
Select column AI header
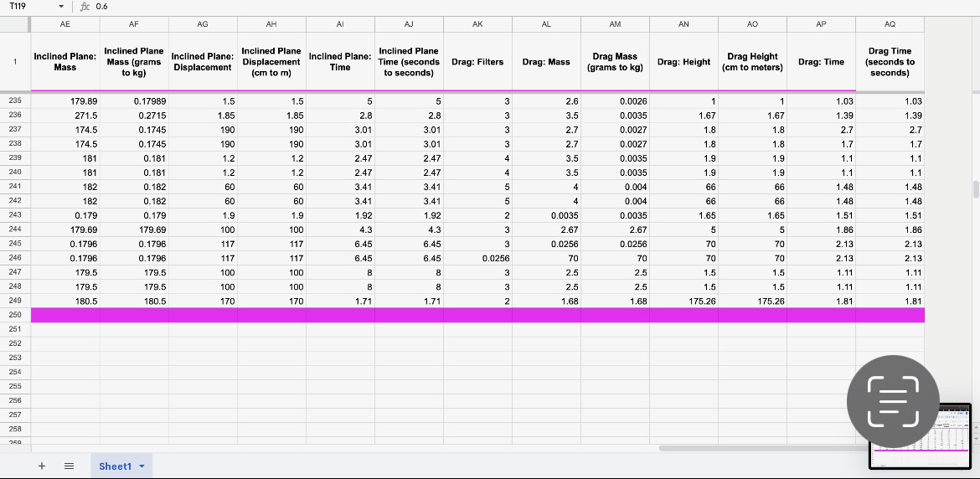340,24
